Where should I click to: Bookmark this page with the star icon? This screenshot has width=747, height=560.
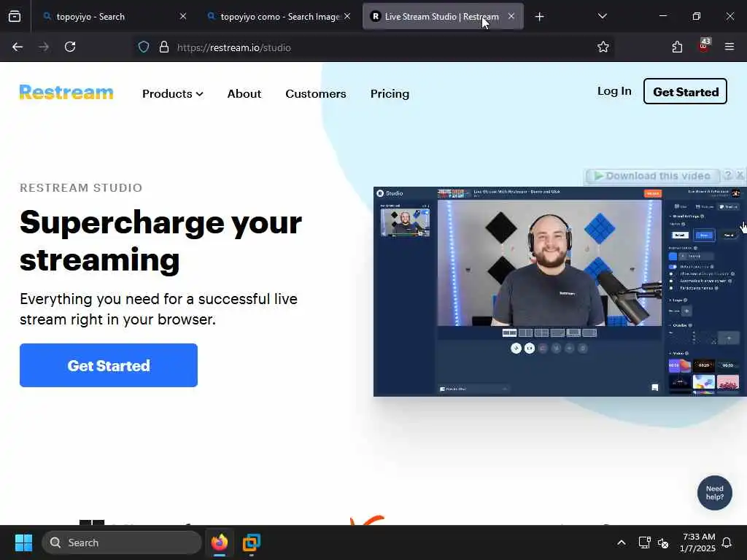pyautogui.click(x=603, y=47)
